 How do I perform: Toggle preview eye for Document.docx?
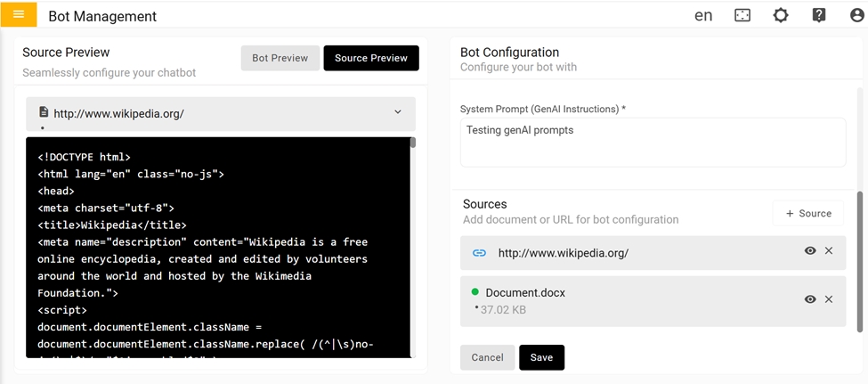click(810, 299)
